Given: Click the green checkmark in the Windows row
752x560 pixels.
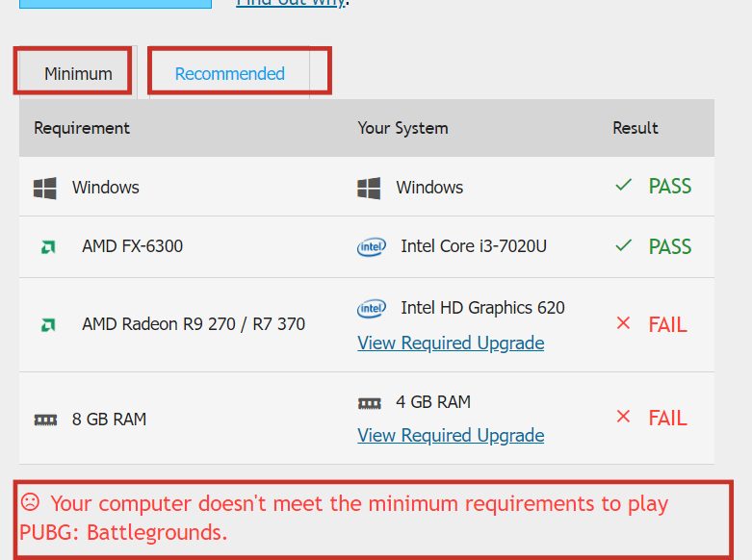Looking at the screenshot, I should point(624,185).
